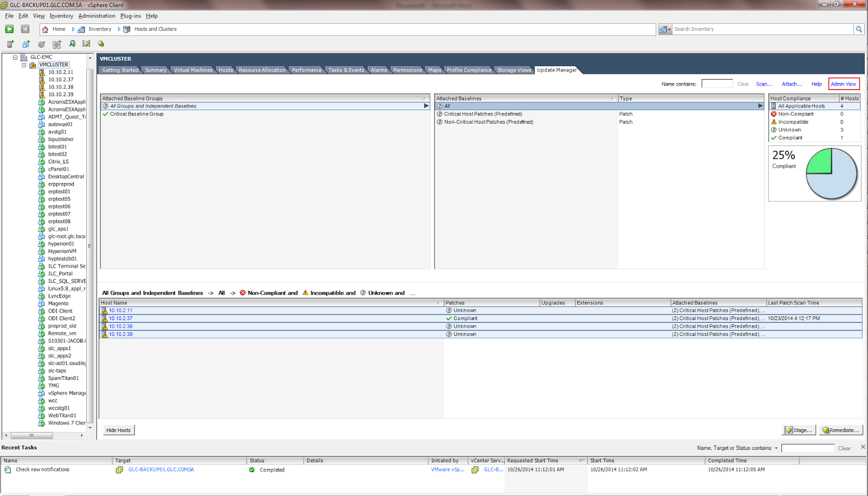Click the Hide Hosts button

point(118,430)
